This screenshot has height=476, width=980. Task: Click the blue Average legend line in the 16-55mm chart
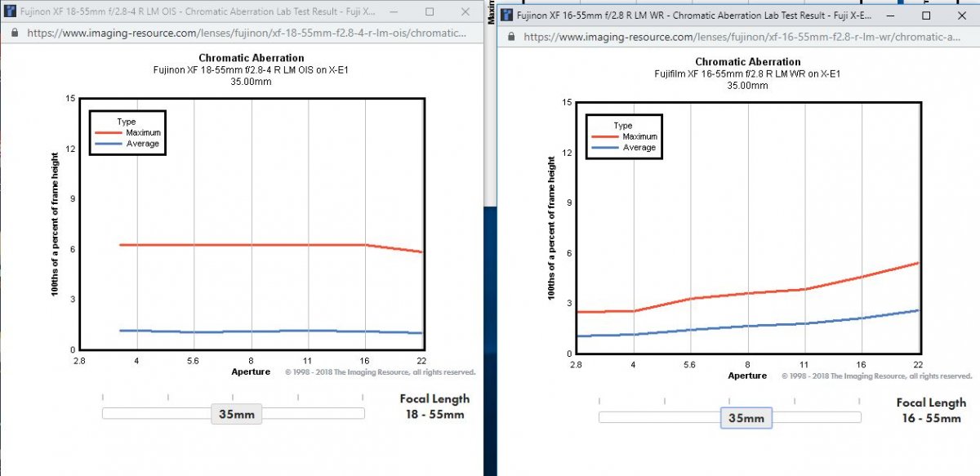[605, 148]
